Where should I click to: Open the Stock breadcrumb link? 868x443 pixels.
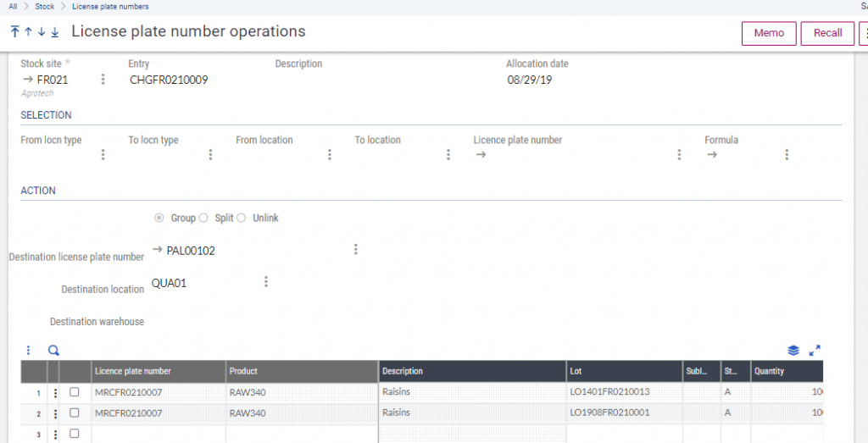45,7
